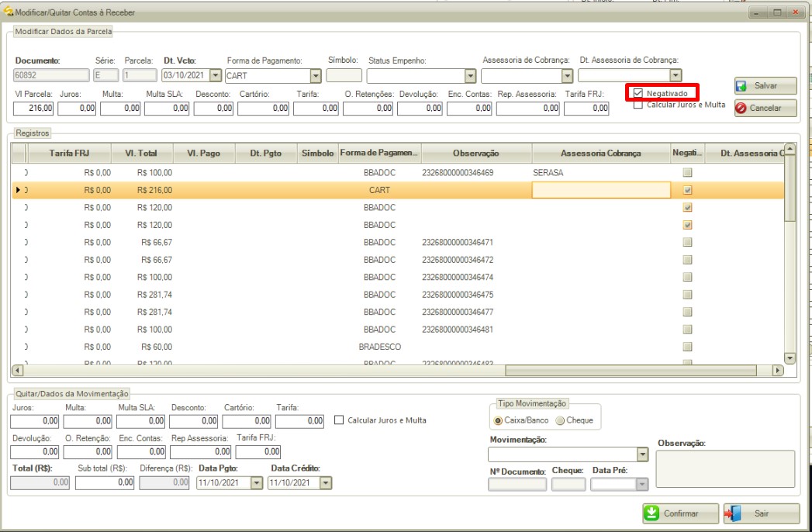Enable Calcular Juros e Multa in Quitar/Dados da Movimentação
This screenshot has height=532, width=812.
[339, 420]
